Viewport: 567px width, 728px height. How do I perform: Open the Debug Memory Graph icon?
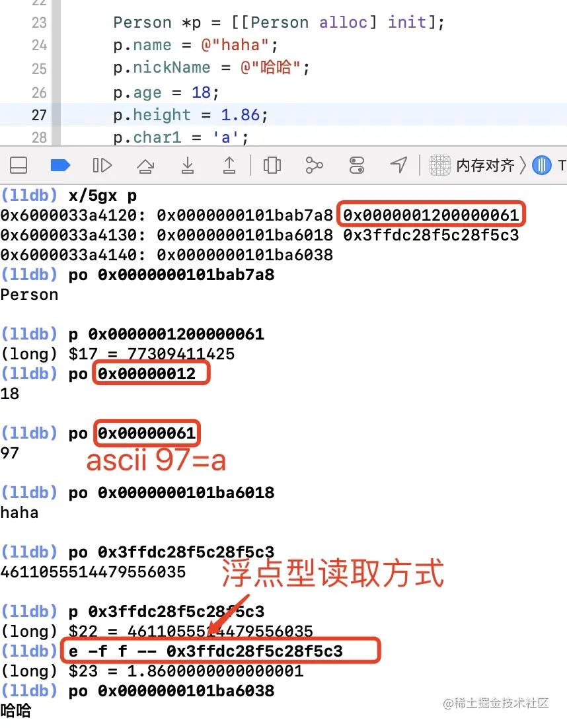click(315, 165)
